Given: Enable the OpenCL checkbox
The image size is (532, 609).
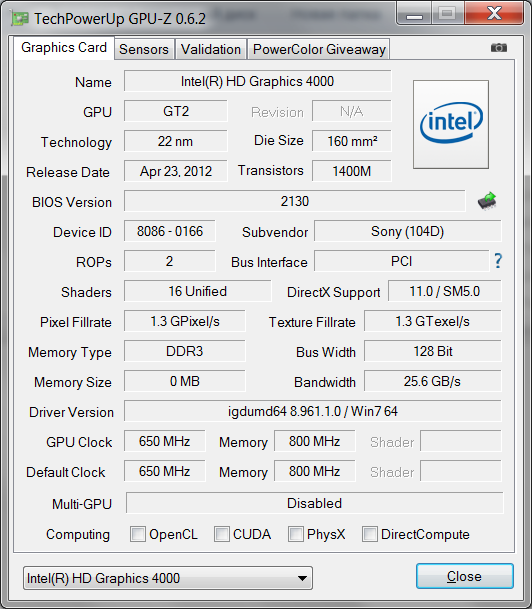Looking at the screenshot, I should [x=138, y=534].
